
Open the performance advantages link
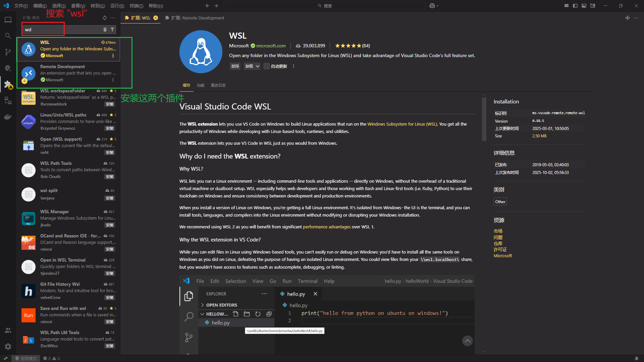coord(326,227)
